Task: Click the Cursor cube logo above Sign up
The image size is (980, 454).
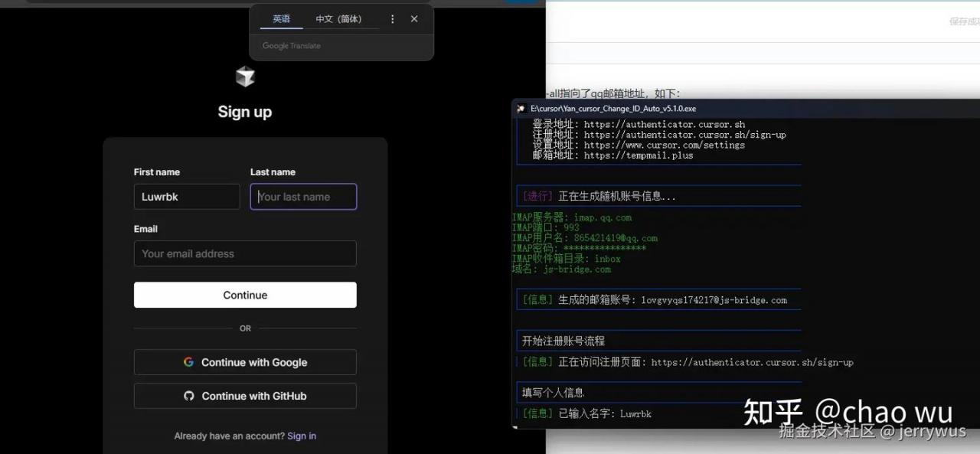Action: click(x=245, y=77)
